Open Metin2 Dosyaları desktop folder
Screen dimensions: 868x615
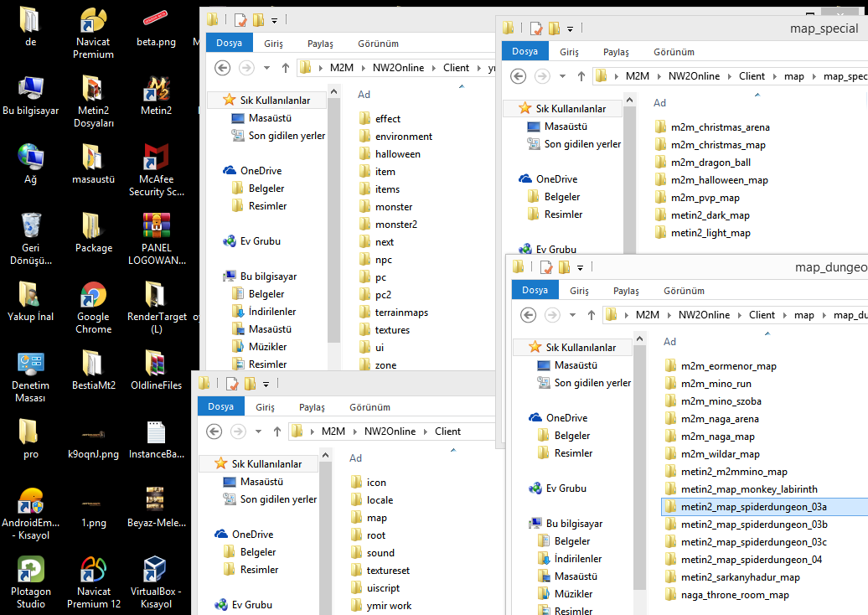[93, 102]
